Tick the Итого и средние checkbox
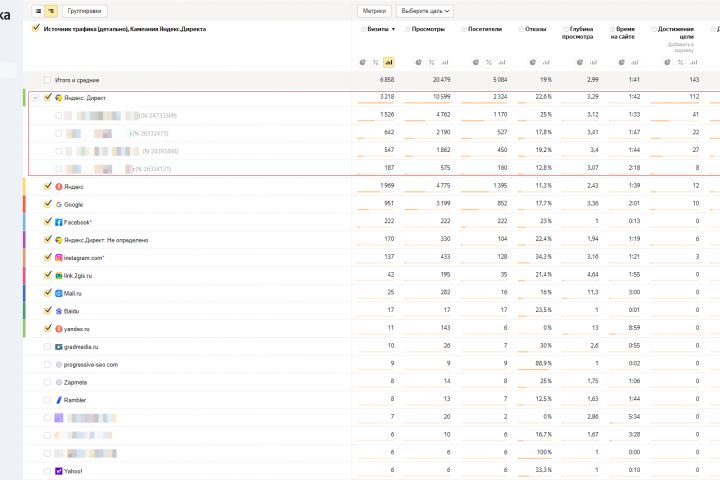 click(48, 79)
